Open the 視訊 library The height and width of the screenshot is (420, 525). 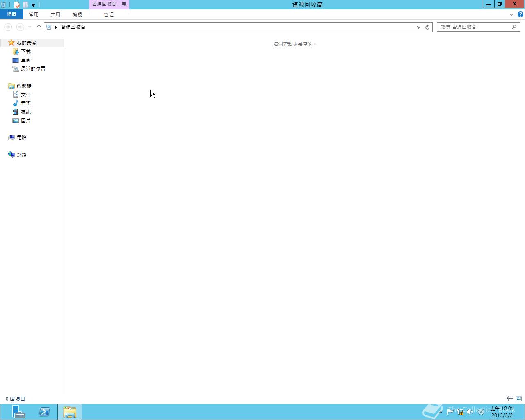(26, 112)
